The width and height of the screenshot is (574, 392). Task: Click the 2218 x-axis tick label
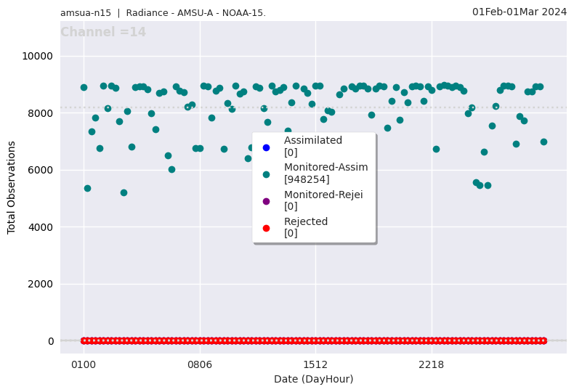click(x=432, y=365)
